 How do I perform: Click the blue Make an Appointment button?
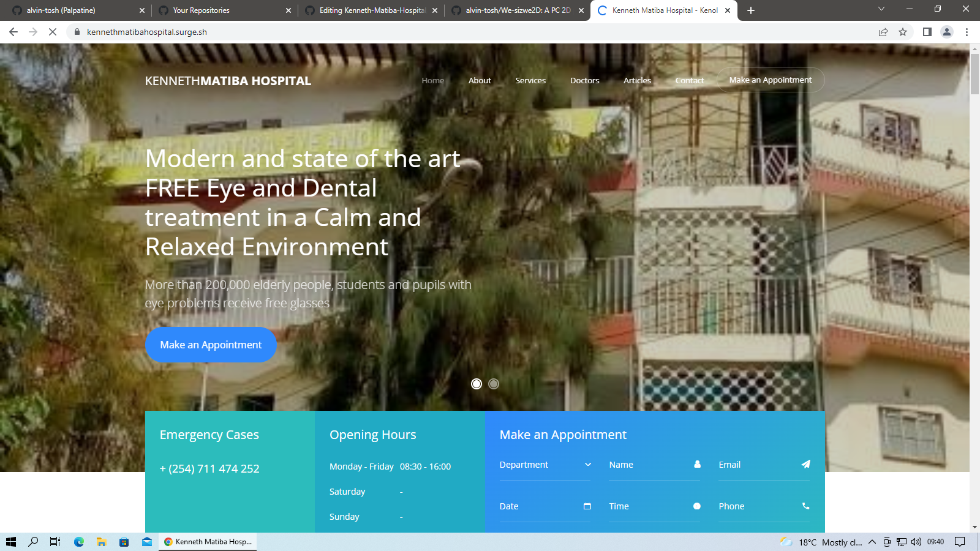[211, 345]
